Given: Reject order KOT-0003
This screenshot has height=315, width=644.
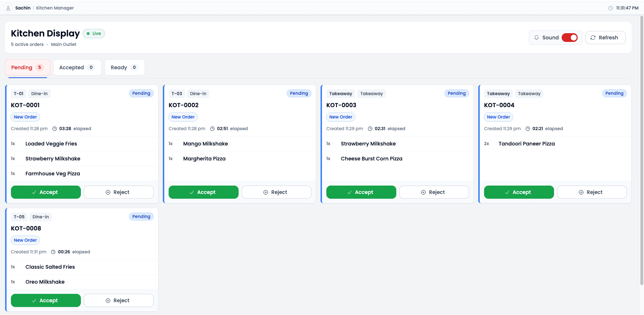Looking at the screenshot, I should 434,192.
